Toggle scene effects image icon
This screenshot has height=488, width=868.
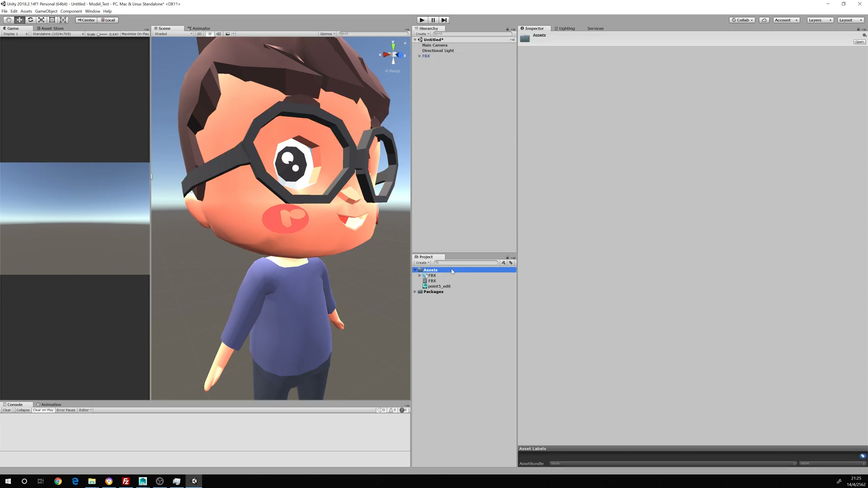pos(227,34)
